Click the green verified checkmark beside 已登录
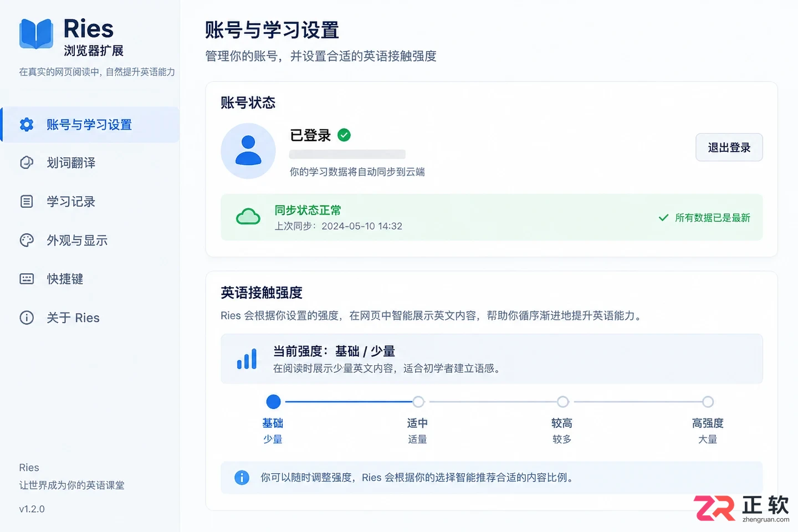 (344, 135)
